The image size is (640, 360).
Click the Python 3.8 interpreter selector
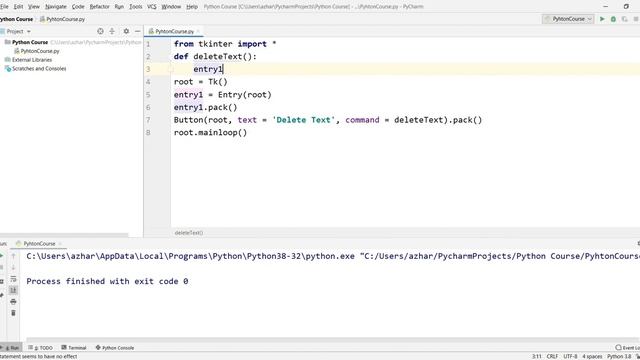[619, 356]
